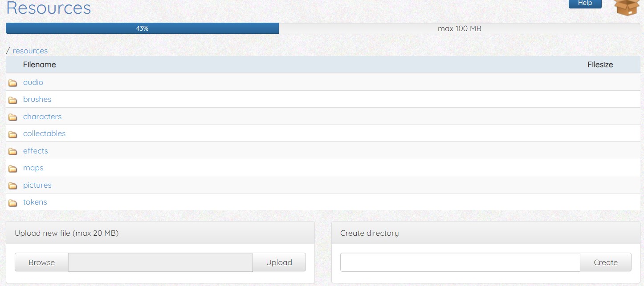Click the folder icon beside brushes
Screen dimensions: 644x286
click(13, 100)
